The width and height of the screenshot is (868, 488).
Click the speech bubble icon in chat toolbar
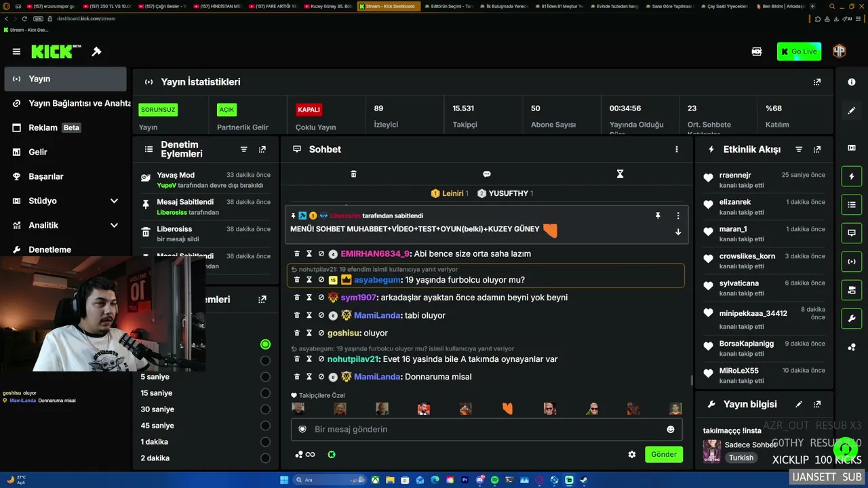tap(487, 174)
